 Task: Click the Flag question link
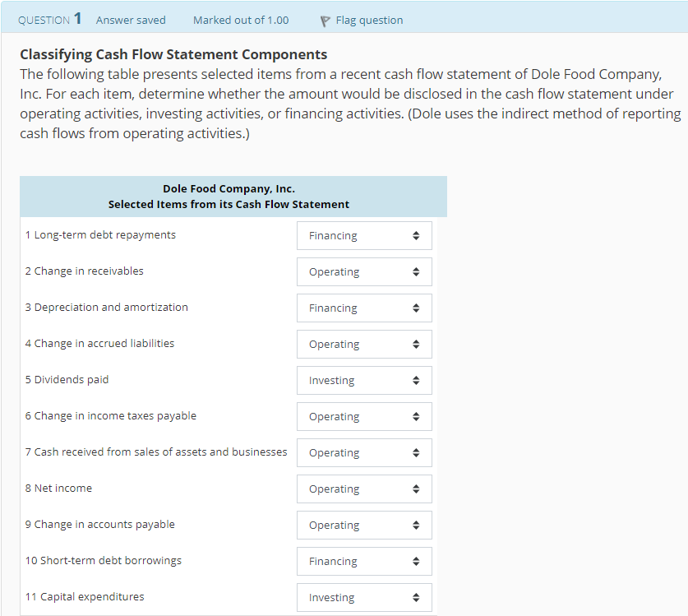(x=369, y=21)
